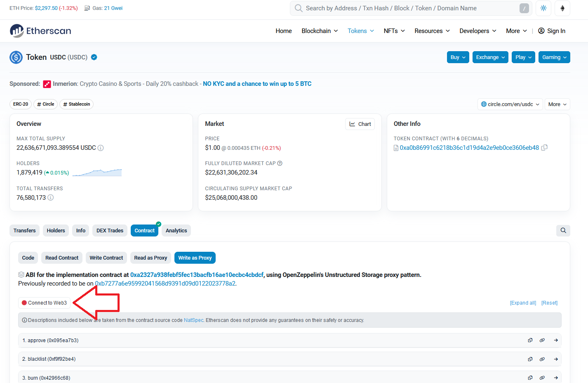This screenshot has height=383, width=588.
Task: Switch to the Holders tab
Action: (x=56, y=231)
